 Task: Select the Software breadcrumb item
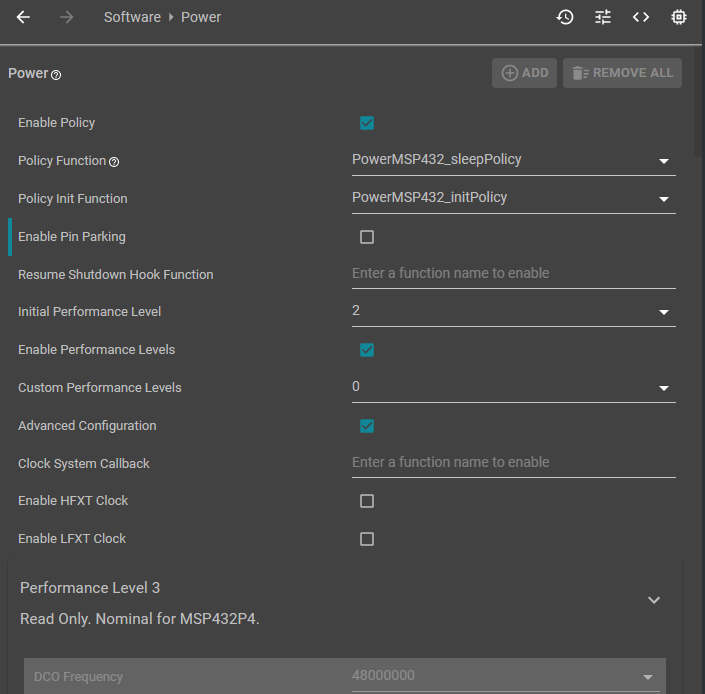132,17
